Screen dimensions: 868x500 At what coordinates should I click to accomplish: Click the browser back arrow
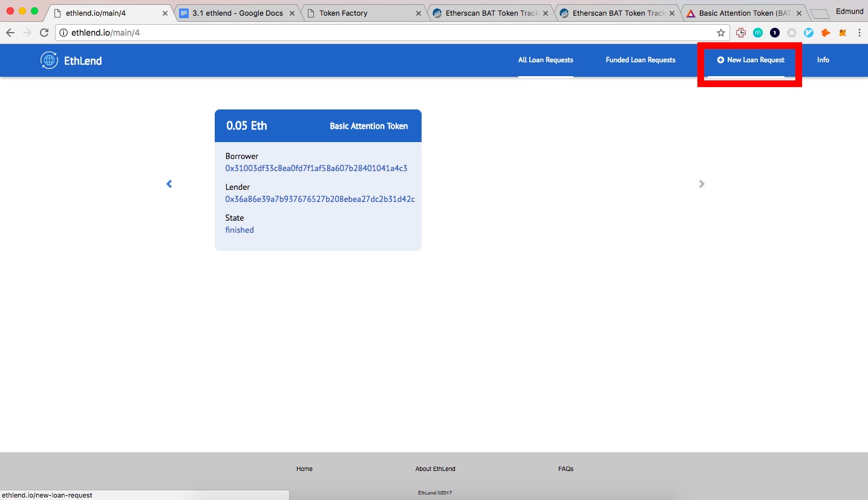(10, 33)
